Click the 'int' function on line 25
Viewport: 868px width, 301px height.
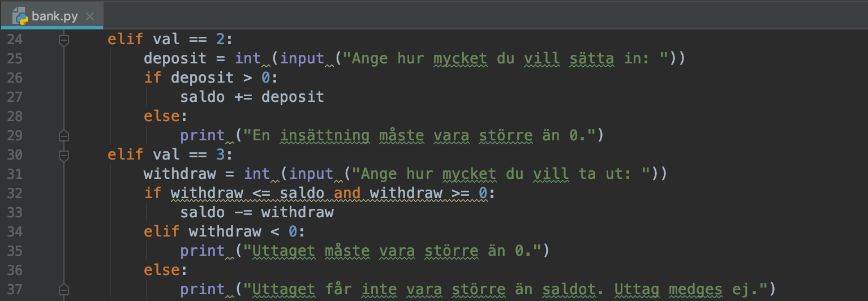(x=247, y=59)
